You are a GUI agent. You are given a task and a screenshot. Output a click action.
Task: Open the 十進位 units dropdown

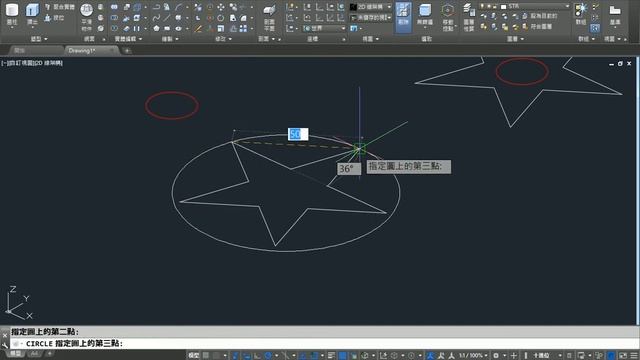click(x=547, y=356)
